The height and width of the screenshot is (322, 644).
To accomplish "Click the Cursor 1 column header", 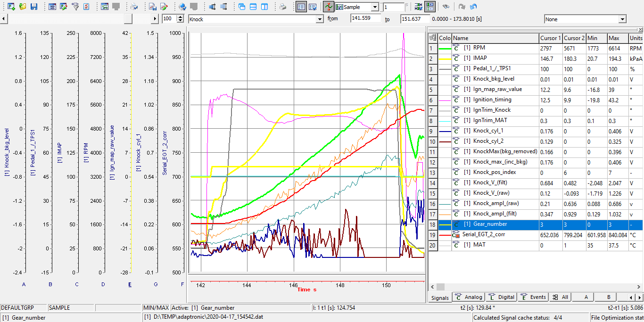I will tap(550, 38).
